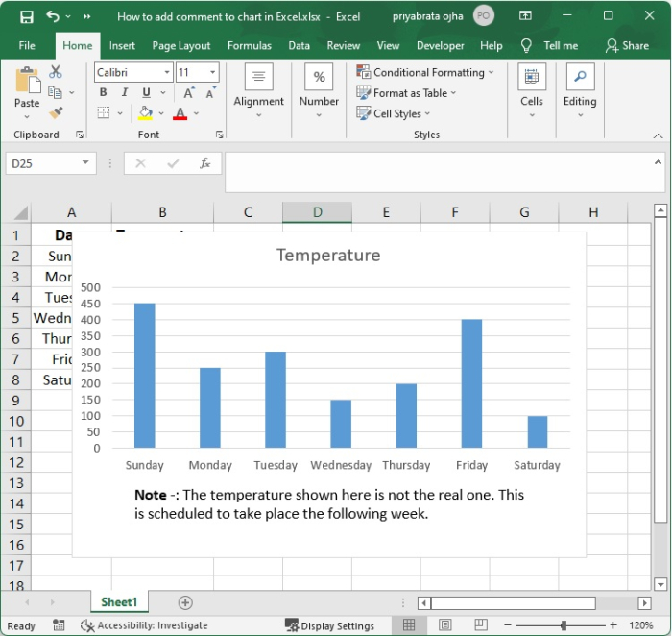Click the Increase Font Size icon

[189, 93]
